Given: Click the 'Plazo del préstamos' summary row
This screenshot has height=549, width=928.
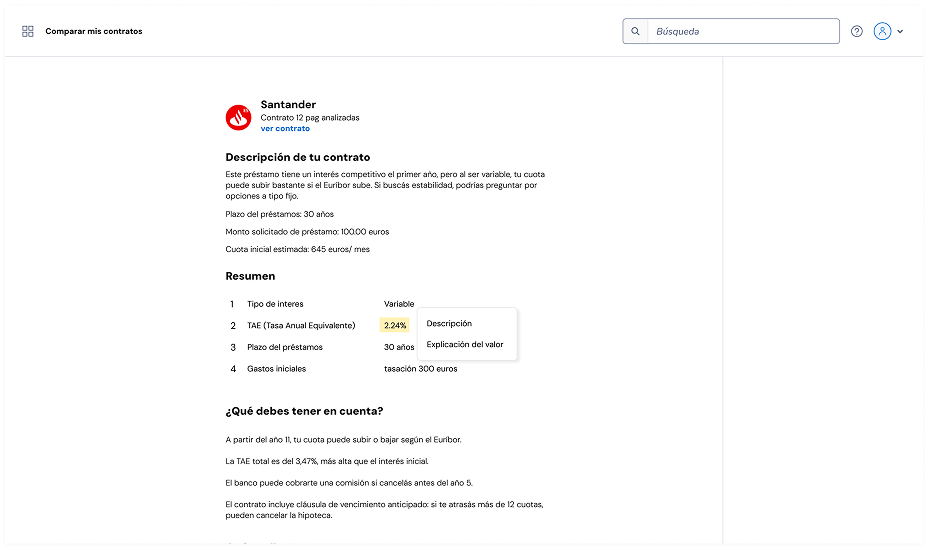Looking at the screenshot, I should 285,347.
